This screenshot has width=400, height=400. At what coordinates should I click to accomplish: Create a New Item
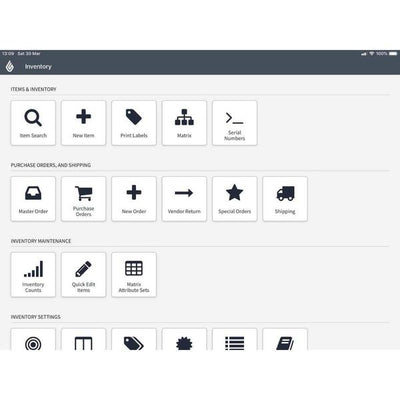coord(84,123)
